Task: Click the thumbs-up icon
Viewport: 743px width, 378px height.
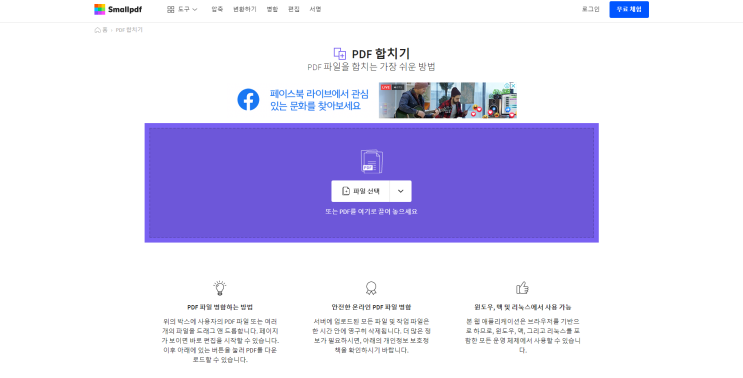Action: (x=522, y=288)
